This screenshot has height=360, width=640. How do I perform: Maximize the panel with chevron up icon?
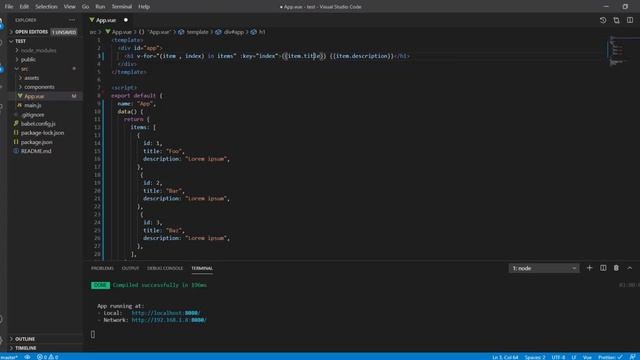[630, 268]
